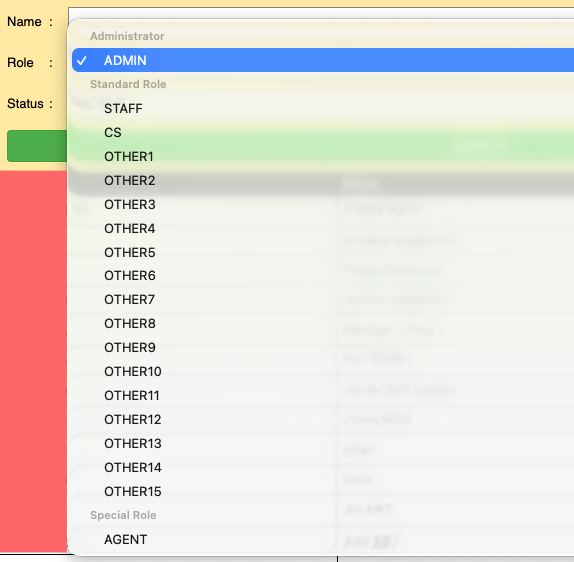Pick the OTHER7 entry
The width and height of the screenshot is (574, 562).
tap(323, 299)
